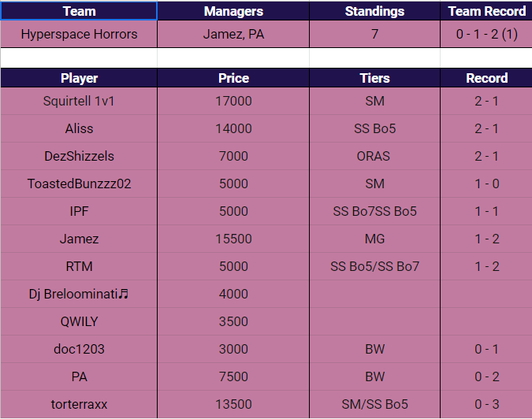Select the Hyperspace Horrors team cell
Viewport: 532px width, 419px height.
(79, 35)
